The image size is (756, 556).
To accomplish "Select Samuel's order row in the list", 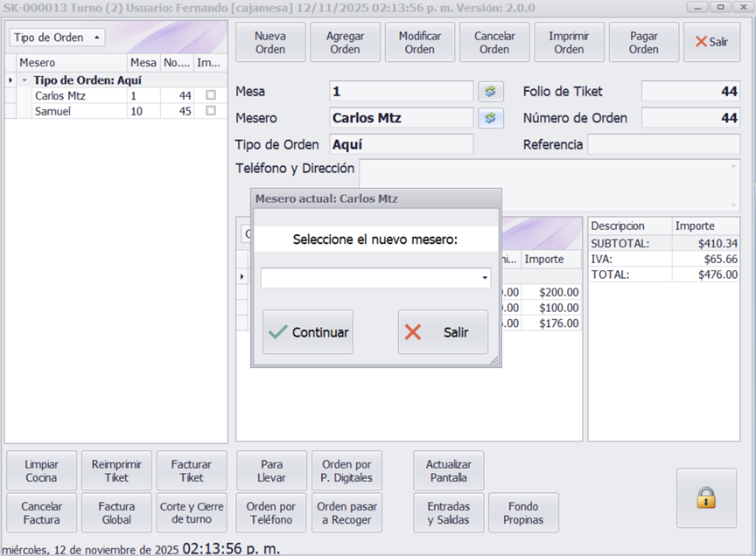I will (79, 112).
